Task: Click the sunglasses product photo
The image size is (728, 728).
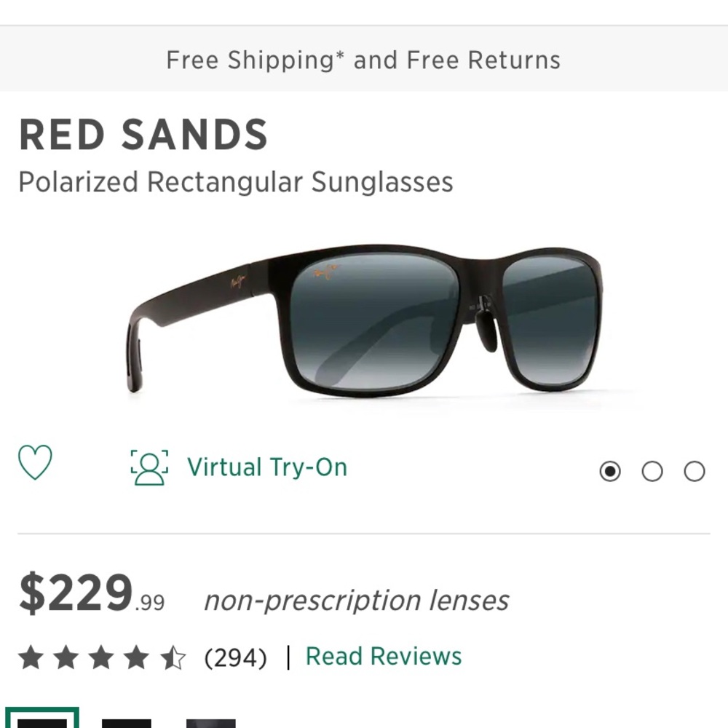Action: [364, 320]
